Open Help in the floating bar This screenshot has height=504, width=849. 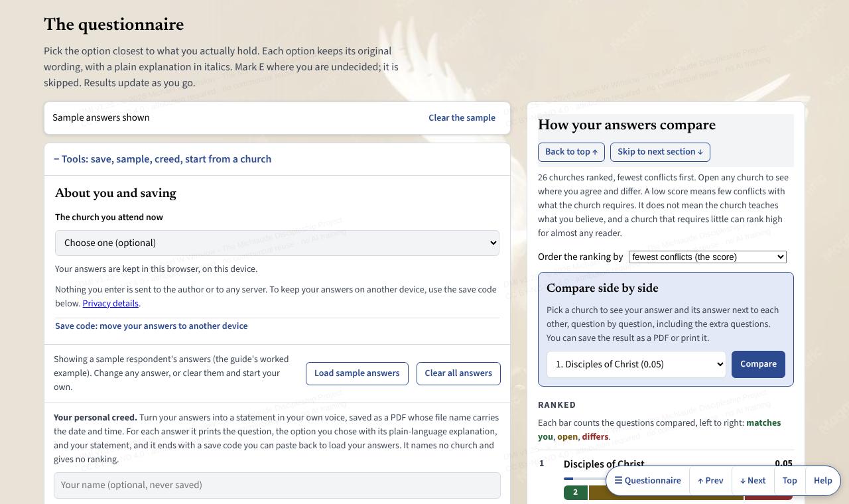coord(823,481)
